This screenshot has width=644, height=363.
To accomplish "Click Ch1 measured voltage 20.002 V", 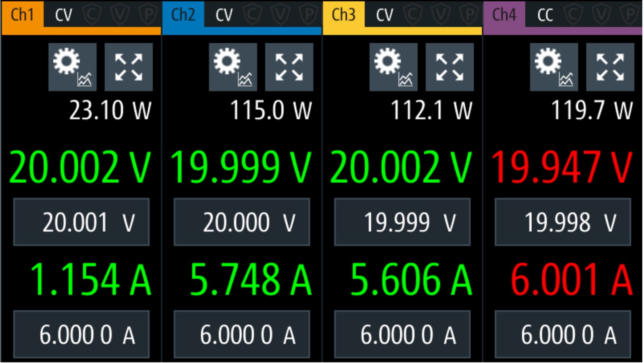I will point(80,167).
